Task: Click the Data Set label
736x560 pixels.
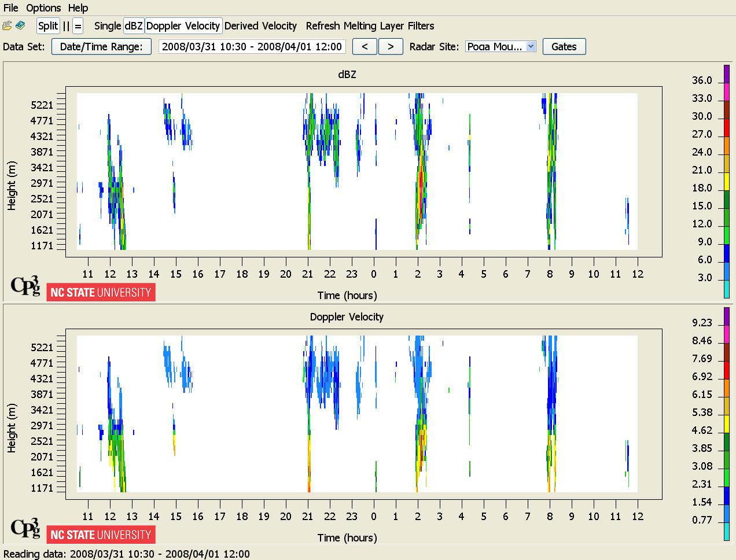Action: pyautogui.click(x=24, y=47)
